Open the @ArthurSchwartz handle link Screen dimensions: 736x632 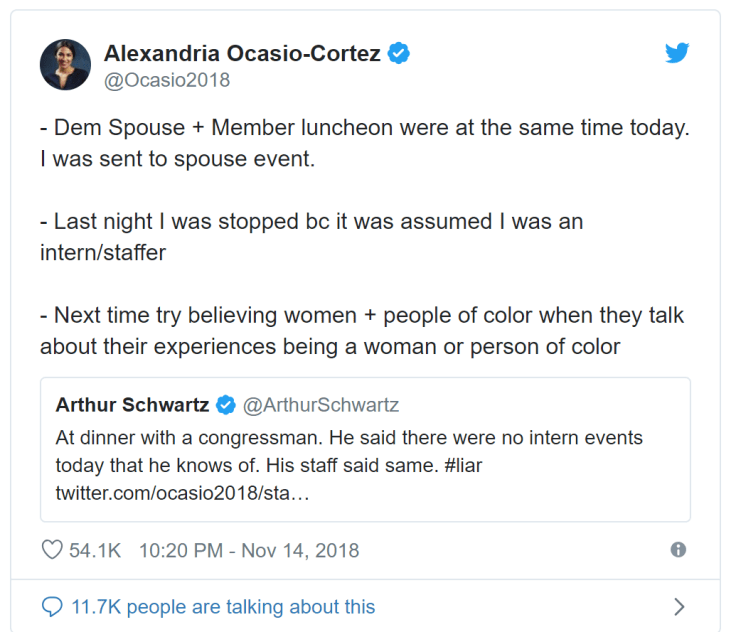[x=321, y=405]
